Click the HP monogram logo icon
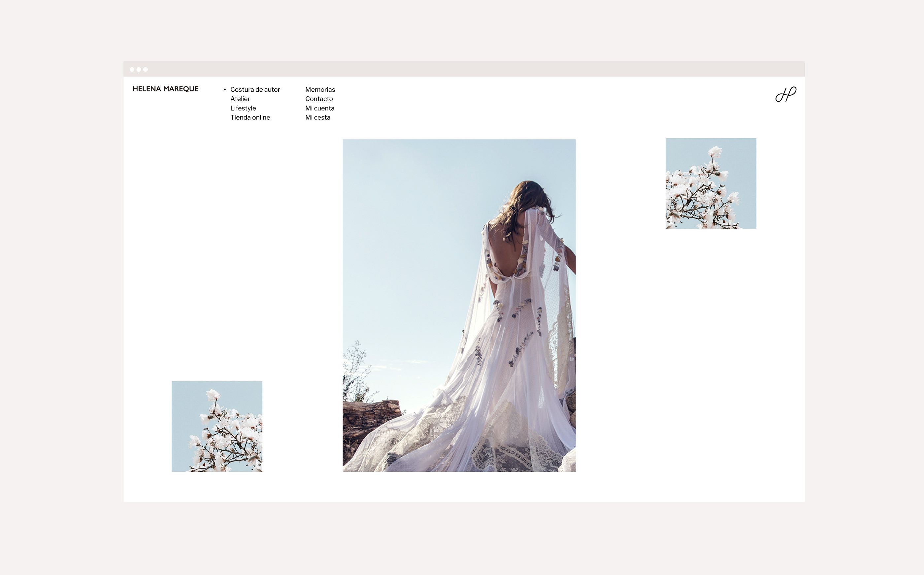 (x=785, y=94)
